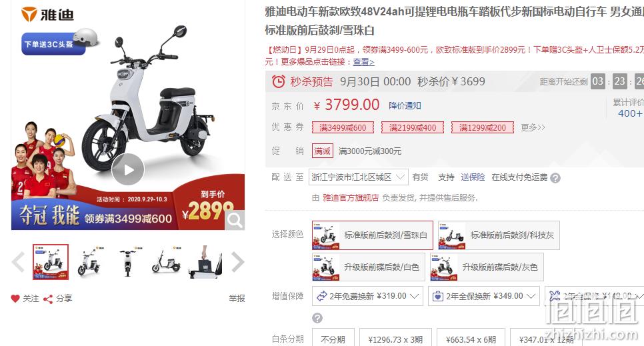The width and height of the screenshot is (644, 346).
Task: Click the 降价通知 price alert link
Action: [x=405, y=105]
